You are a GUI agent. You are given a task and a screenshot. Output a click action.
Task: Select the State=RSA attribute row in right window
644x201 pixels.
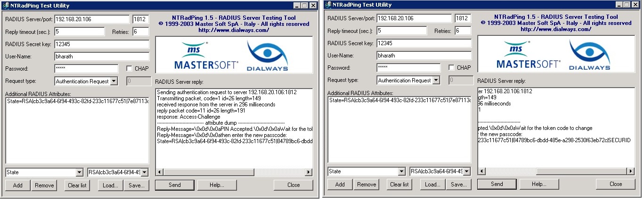point(399,100)
